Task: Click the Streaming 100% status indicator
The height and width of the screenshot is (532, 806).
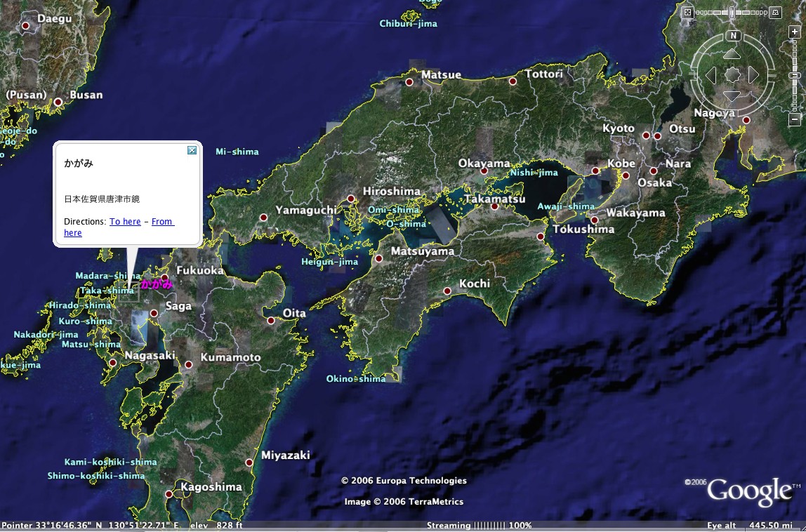Action: click(x=479, y=525)
